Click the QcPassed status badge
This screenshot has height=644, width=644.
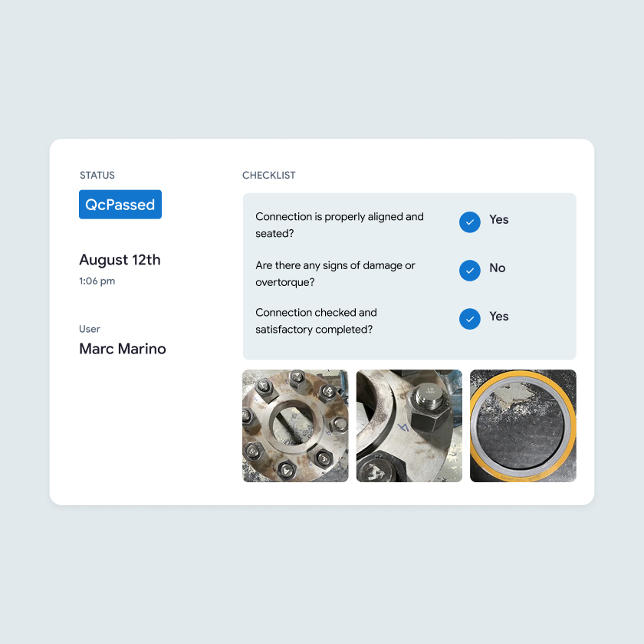pos(120,204)
